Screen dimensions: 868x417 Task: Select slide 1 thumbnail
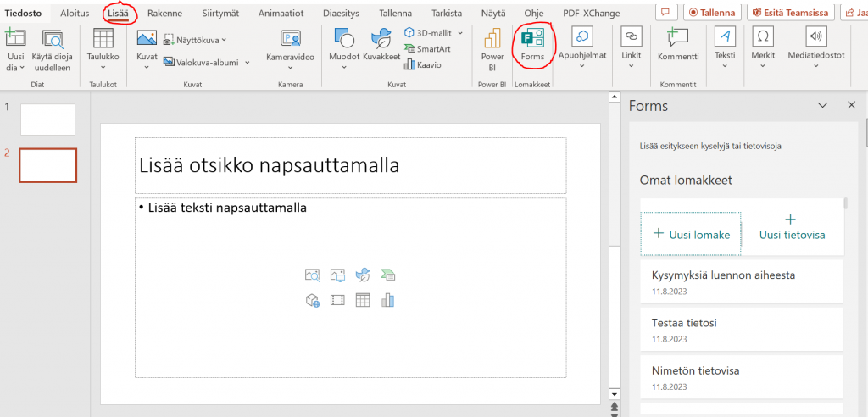click(47, 120)
